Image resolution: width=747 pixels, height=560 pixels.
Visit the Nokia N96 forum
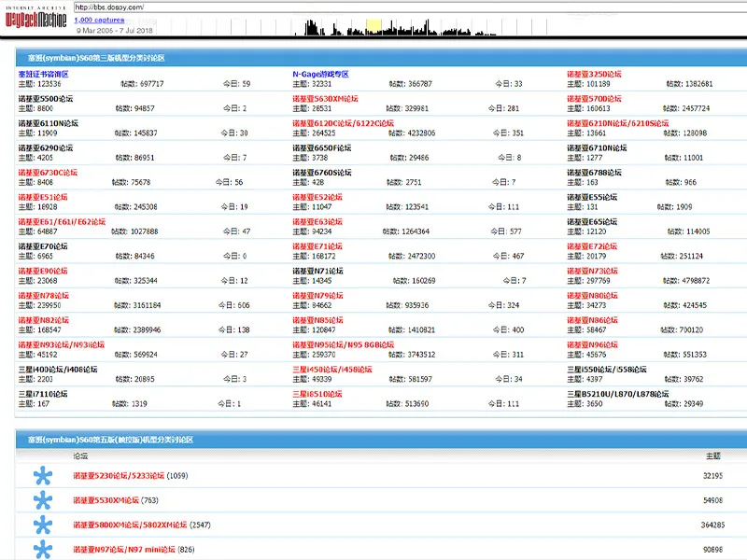tap(592, 344)
